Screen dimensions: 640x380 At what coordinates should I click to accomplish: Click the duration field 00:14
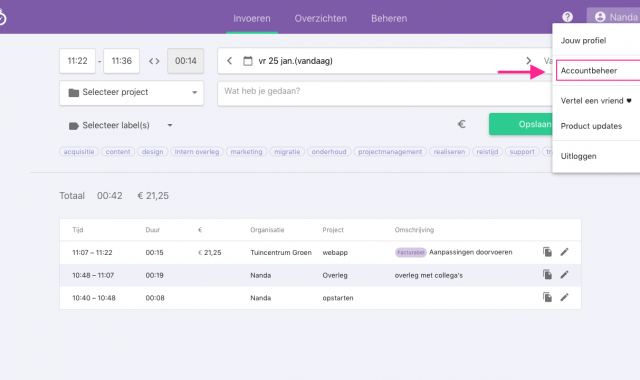pos(186,61)
